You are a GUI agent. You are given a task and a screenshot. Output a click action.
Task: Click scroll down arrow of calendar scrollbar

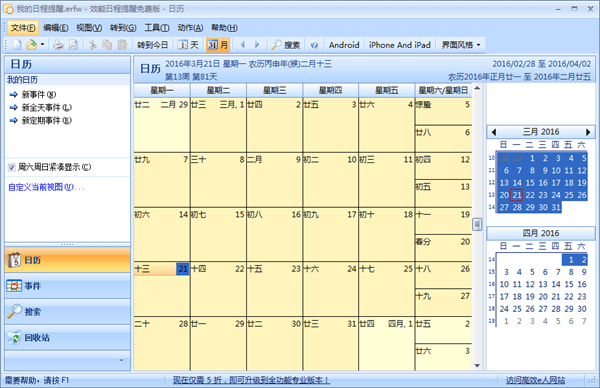coord(477,366)
